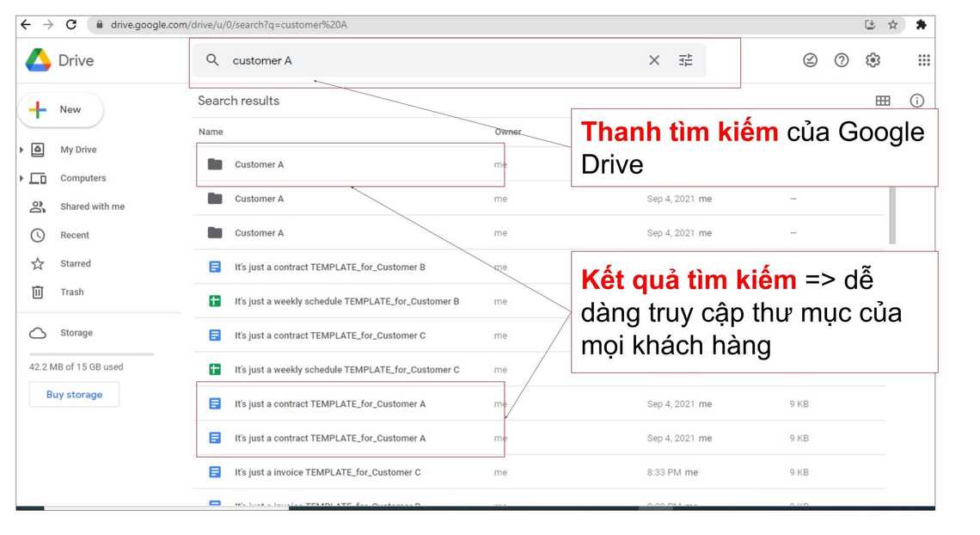Go to Recent files

[74, 235]
